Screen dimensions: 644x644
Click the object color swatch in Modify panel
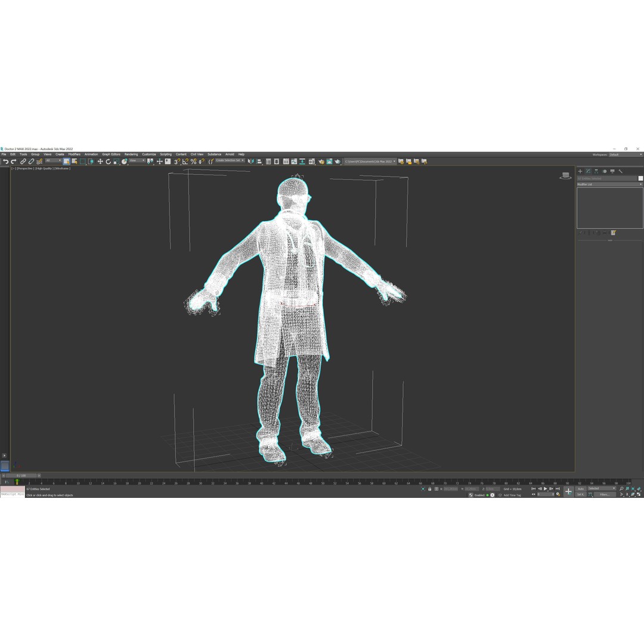point(640,178)
